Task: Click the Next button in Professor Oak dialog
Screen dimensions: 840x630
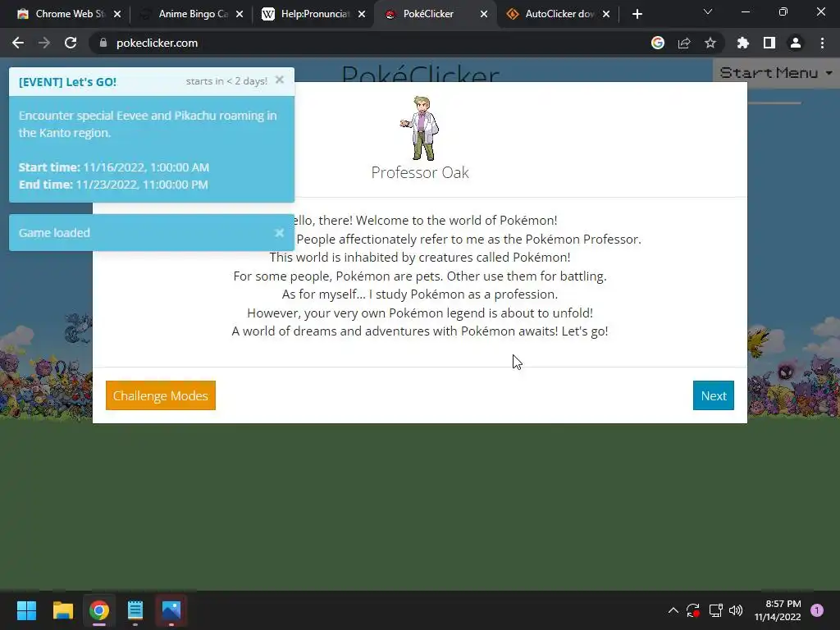Action: pyautogui.click(x=713, y=395)
